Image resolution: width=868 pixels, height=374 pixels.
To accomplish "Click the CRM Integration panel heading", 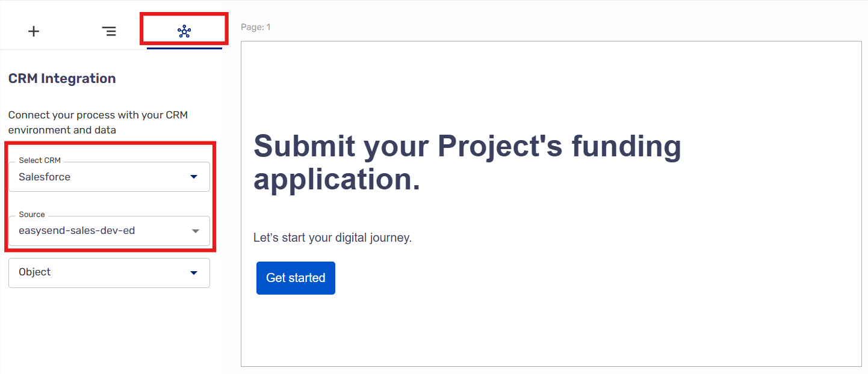I will point(62,79).
